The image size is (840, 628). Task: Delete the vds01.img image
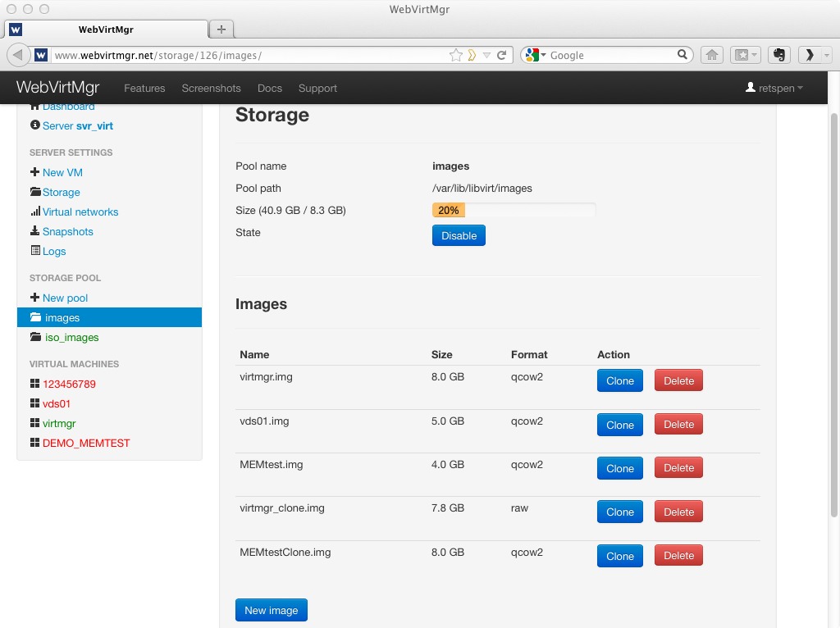coord(678,425)
